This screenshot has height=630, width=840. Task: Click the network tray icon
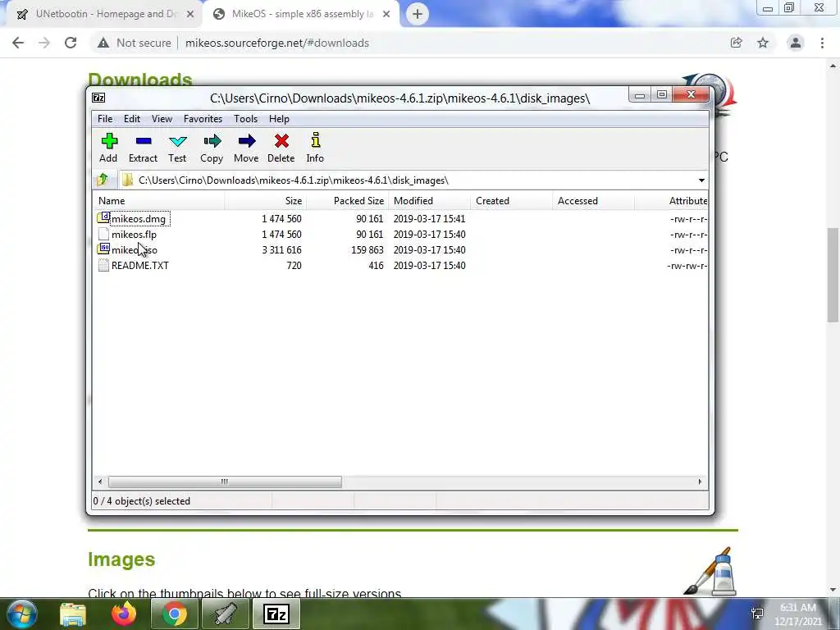tap(757, 614)
